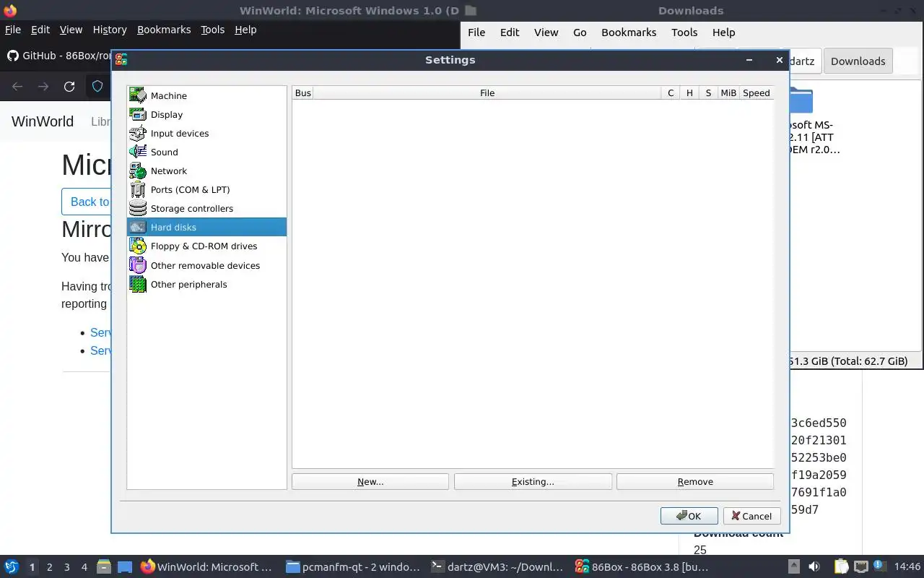Open Firefox File menu
The height and width of the screenshot is (578, 924).
(12, 30)
